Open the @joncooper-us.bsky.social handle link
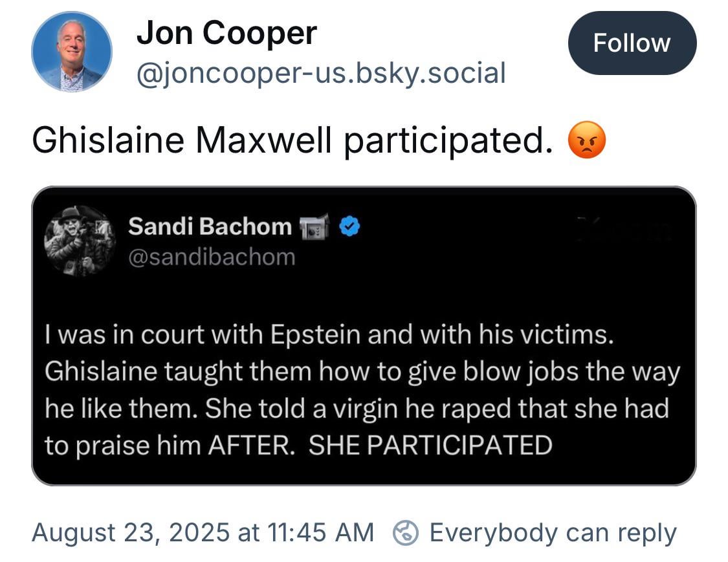The width and height of the screenshot is (728, 562). 321,73
